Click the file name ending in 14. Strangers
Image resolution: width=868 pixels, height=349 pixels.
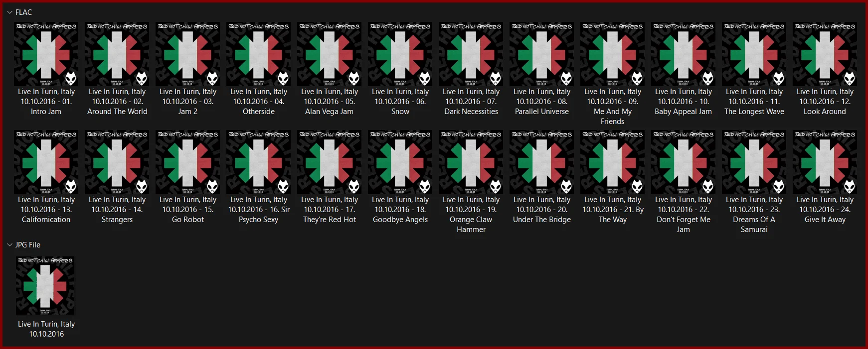117,210
